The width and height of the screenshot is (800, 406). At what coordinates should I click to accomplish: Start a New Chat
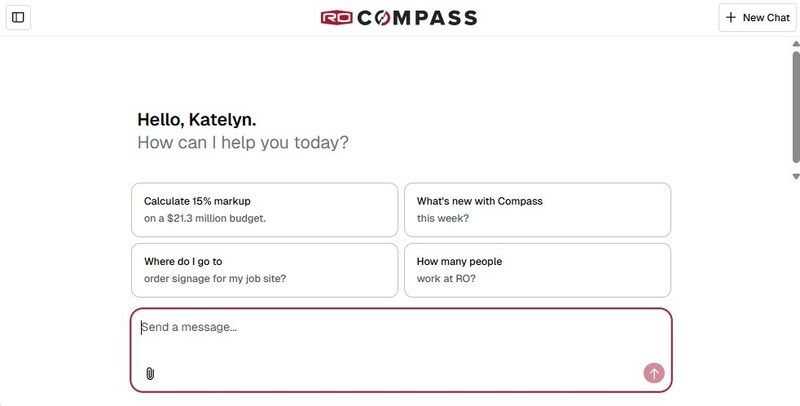tap(757, 18)
